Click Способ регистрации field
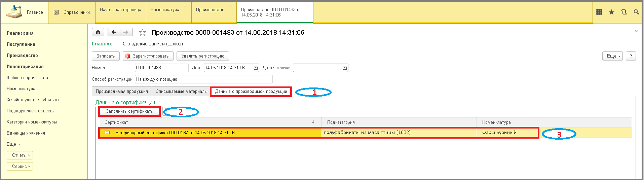Viewport: 644px width, 180px height. (x=203, y=79)
